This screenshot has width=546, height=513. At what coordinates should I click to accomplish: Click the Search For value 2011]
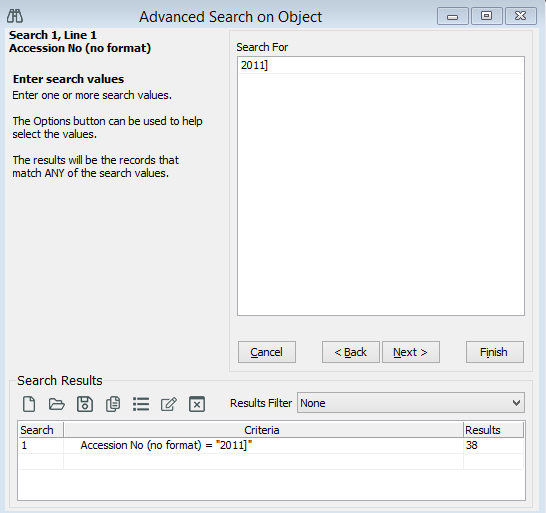pos(381,65)
